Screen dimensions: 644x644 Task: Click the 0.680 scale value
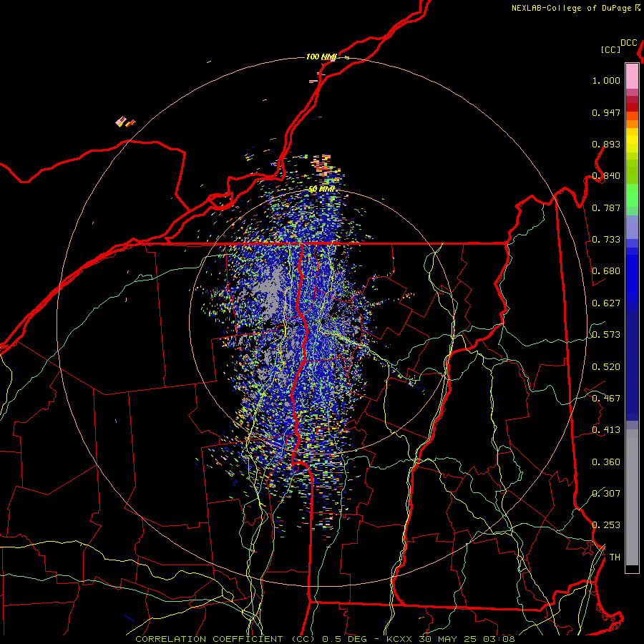pyautogui.click(x=606, y=271)
